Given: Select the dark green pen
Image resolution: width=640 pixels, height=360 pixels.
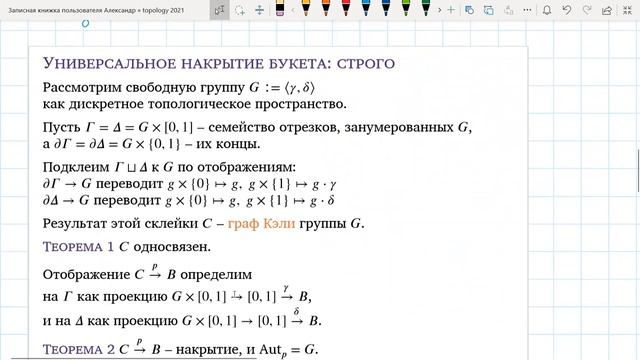Looking at the screenshot, I should [x=426, y=8].
